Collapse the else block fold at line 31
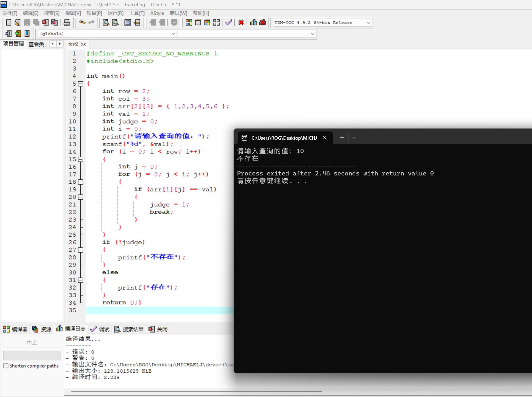The width and height of the screenshot is (532, 397). point(81,280)
